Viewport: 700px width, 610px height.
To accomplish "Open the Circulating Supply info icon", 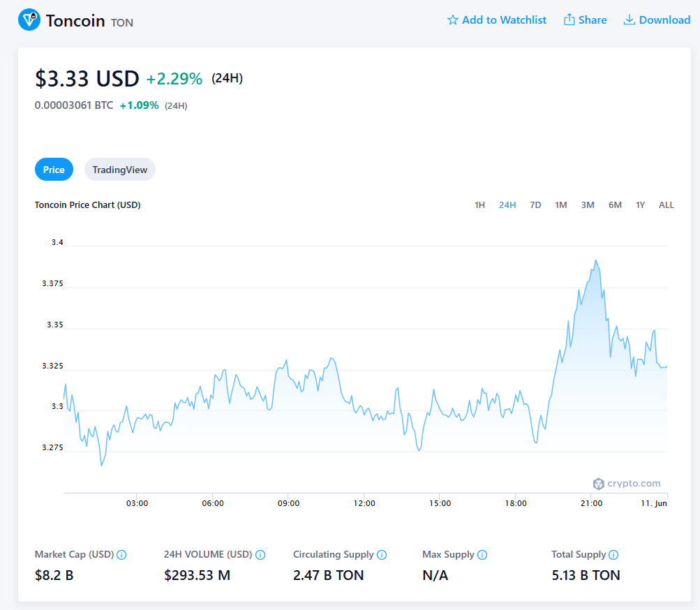I will point(382,555).
